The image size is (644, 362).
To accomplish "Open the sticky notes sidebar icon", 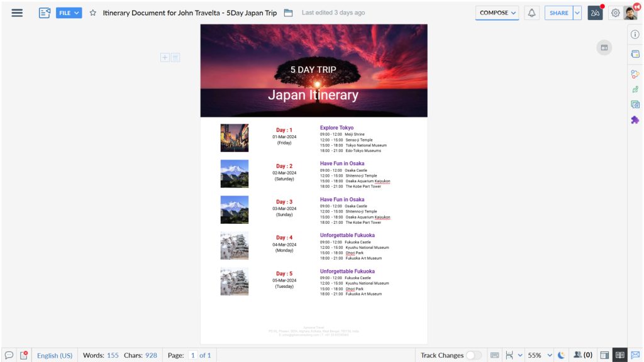I will tap(635, 54).
